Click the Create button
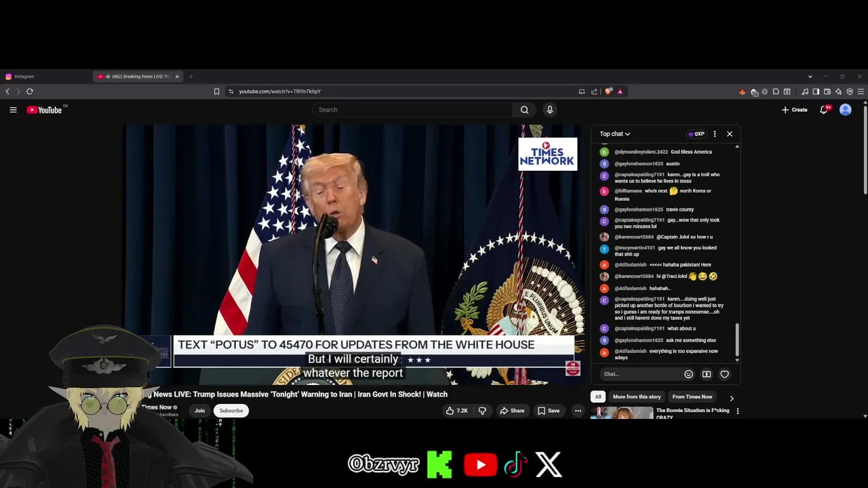The image size is (868, 488). coord(795,110)
